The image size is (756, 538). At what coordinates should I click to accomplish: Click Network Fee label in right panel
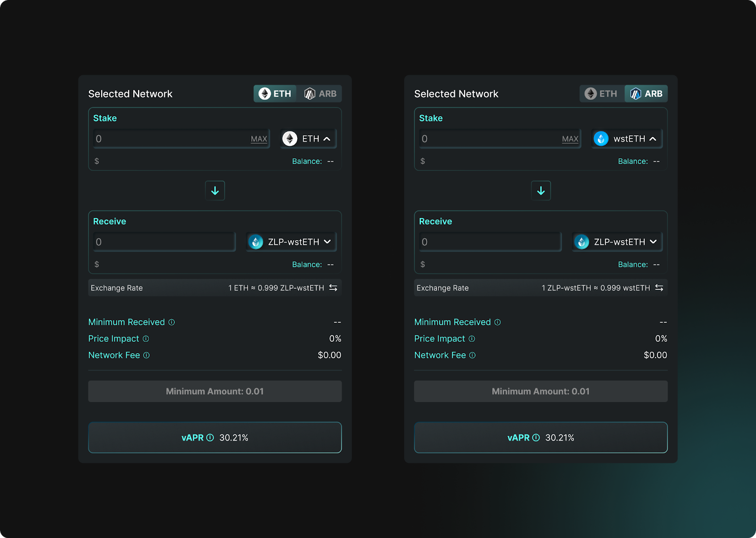tap(440, 355)
